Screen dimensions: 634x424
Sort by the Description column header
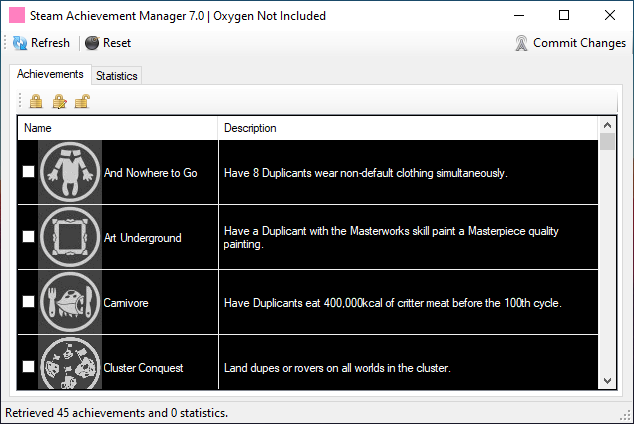point(408,128)
